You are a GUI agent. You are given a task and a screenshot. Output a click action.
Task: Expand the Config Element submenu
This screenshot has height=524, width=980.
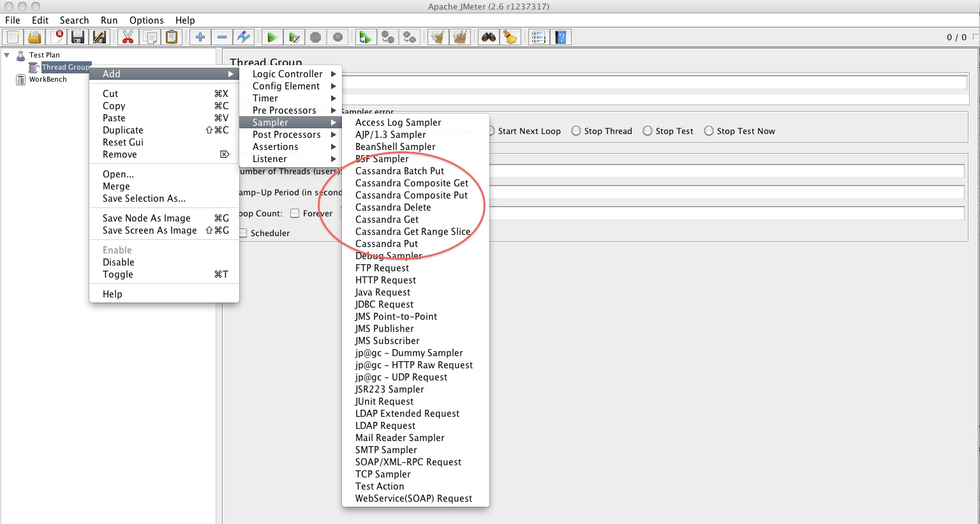(x=290, y=86)
